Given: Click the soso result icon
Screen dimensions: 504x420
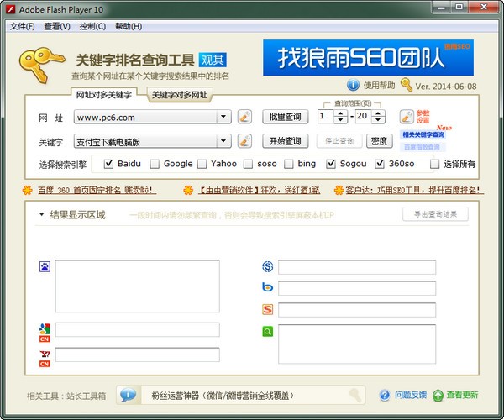Looking at the screenshot, I should [x=268, y=266].
